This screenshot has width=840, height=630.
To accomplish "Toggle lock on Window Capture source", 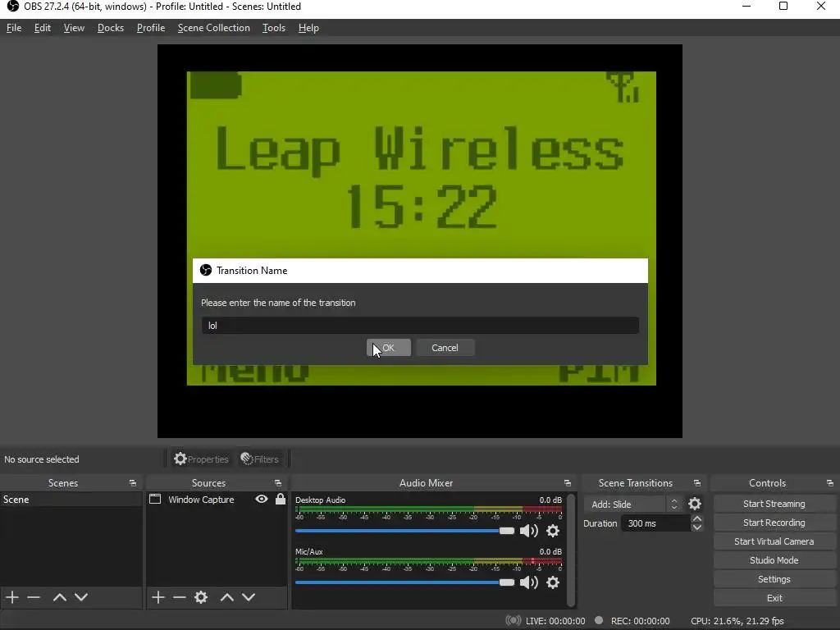I will point(281,500).
